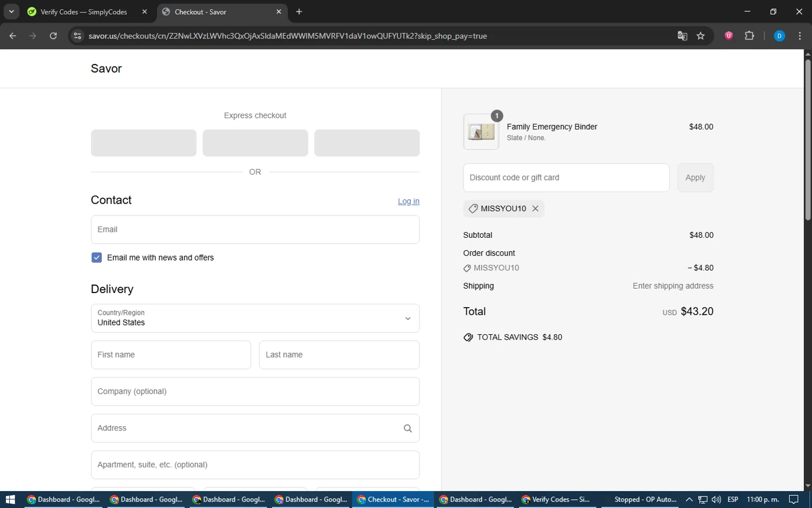Open Stopped - OP Auto taskbar item
Image resolution: width=812 pixels, height=508 pixels.
coord(639,499)
